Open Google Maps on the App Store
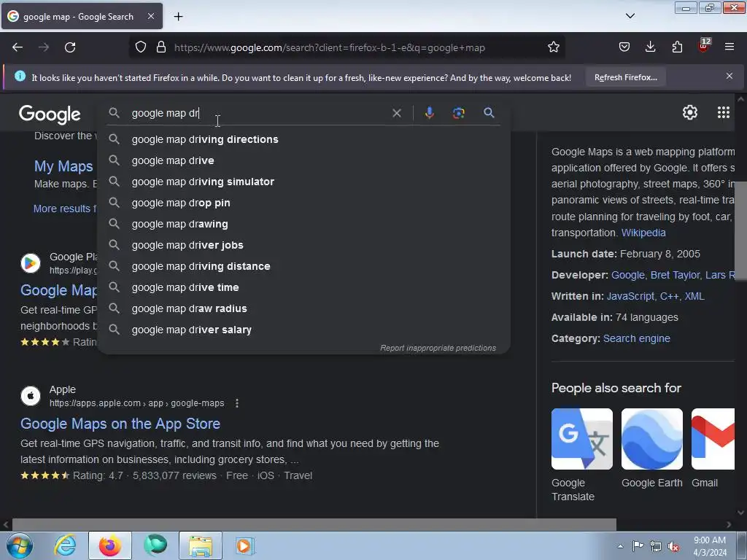The width and height of the screenshot is (747, 560). pos(120,424)
